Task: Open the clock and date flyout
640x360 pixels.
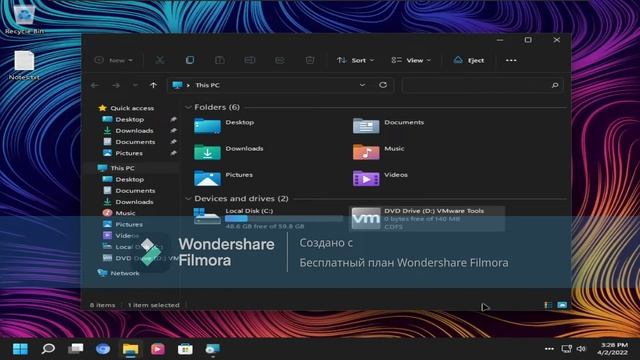Action: (612, 349)
